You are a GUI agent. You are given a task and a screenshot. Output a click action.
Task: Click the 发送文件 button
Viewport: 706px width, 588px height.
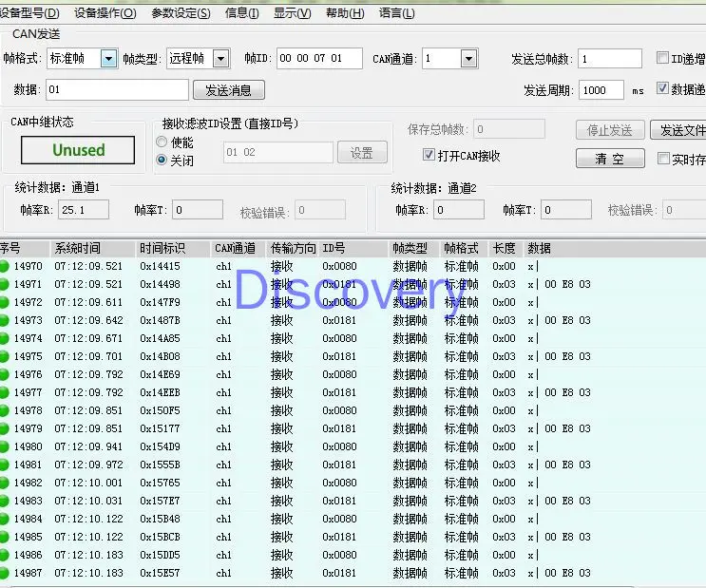[x=678, y=130]
